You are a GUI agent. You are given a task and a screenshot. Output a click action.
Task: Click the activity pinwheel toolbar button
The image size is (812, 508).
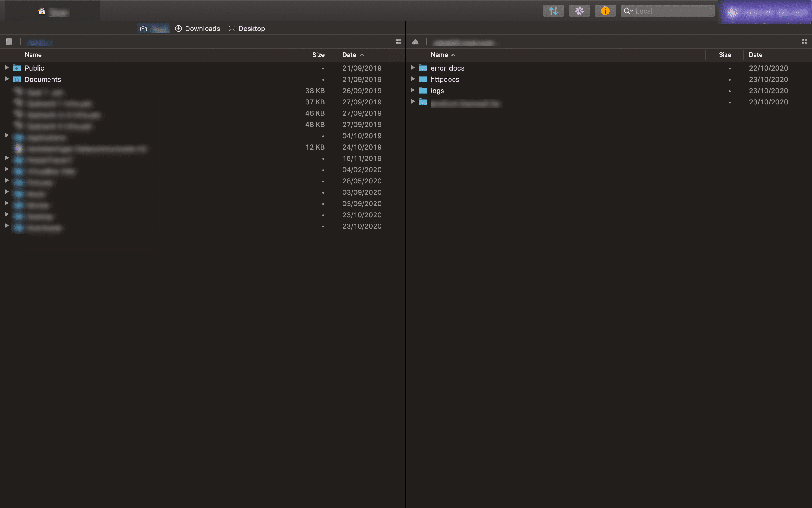[x=579, y=11]
